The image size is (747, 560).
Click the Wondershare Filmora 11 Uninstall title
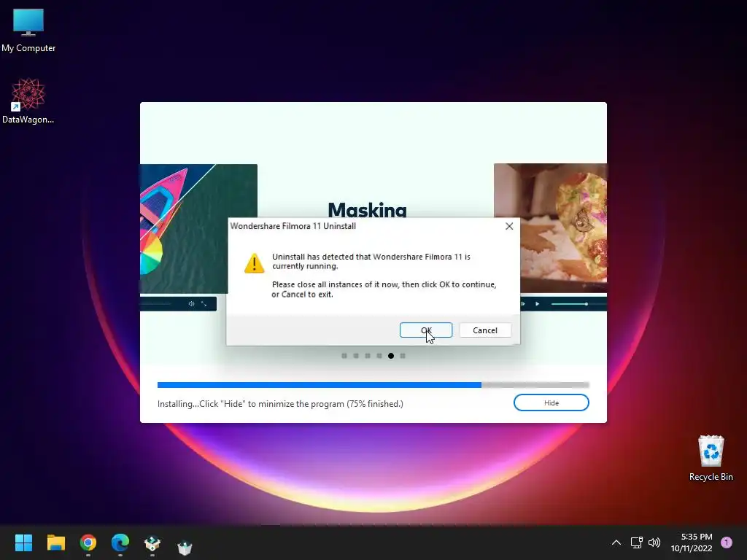click(x=293, y=226)
